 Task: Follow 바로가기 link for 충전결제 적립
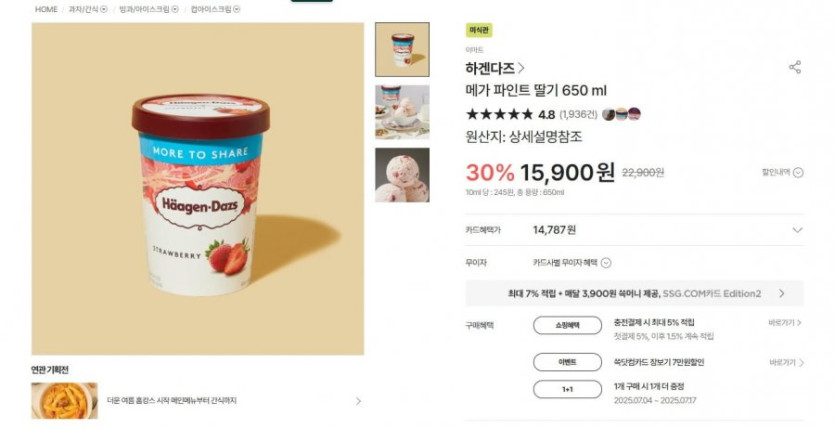tap(785, 323)
